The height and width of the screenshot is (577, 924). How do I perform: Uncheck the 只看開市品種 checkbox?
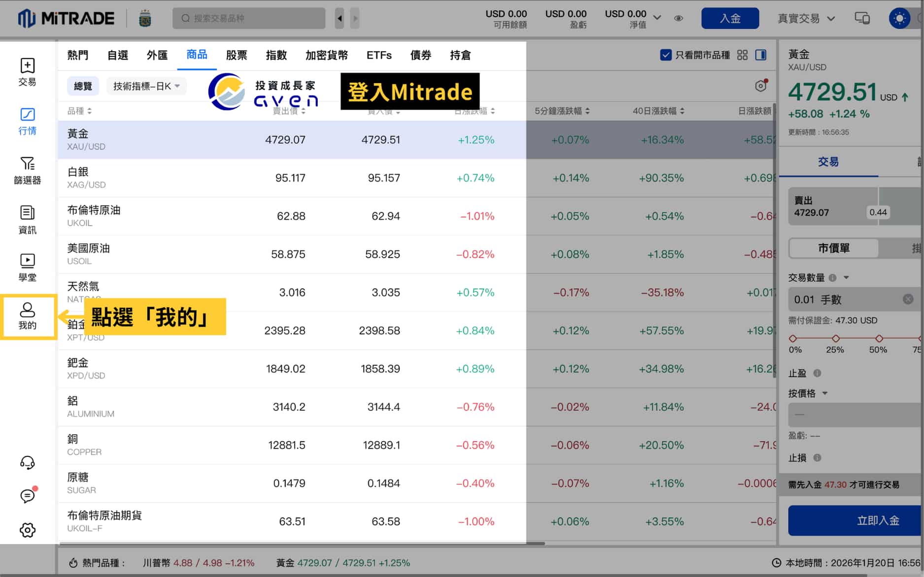coord(666,55)
